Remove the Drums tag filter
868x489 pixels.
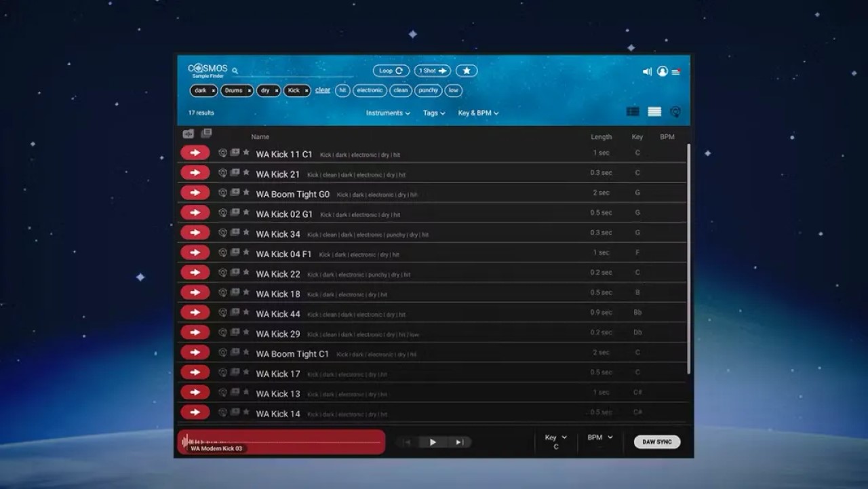pos(249,91)
